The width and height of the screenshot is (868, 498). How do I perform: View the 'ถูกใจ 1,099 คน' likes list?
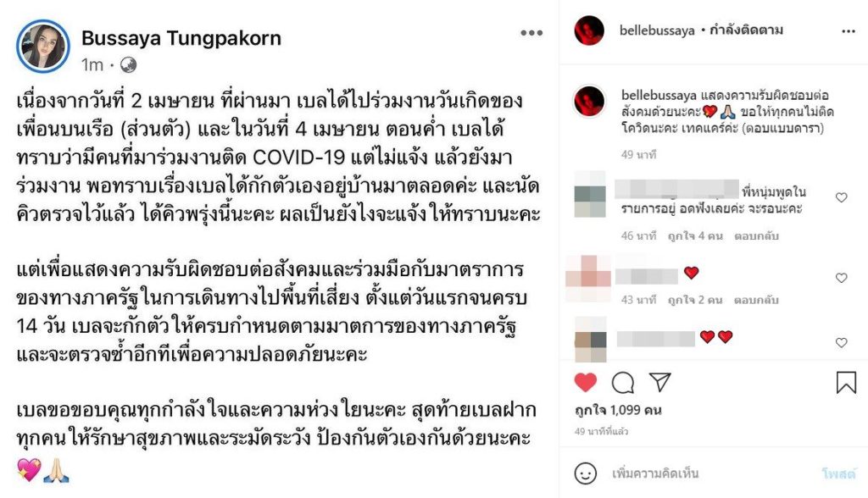pyautogui.click(x=618, y=410)
